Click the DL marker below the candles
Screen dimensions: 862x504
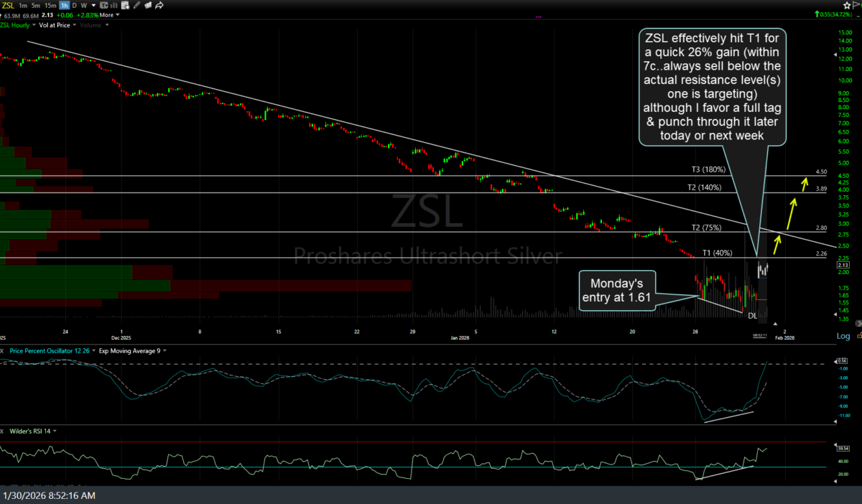[752, 315]
